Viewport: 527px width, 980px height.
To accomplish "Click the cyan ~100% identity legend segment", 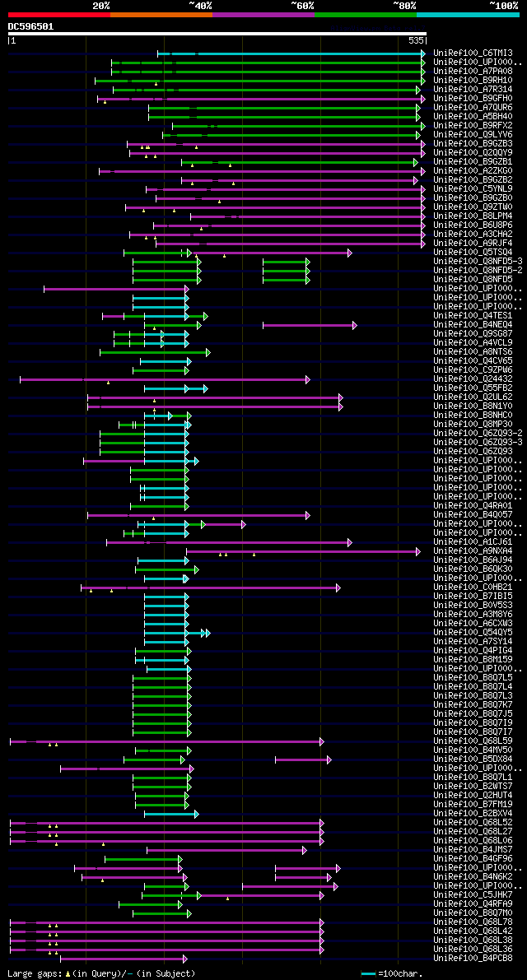I will [x=469, y=14].
